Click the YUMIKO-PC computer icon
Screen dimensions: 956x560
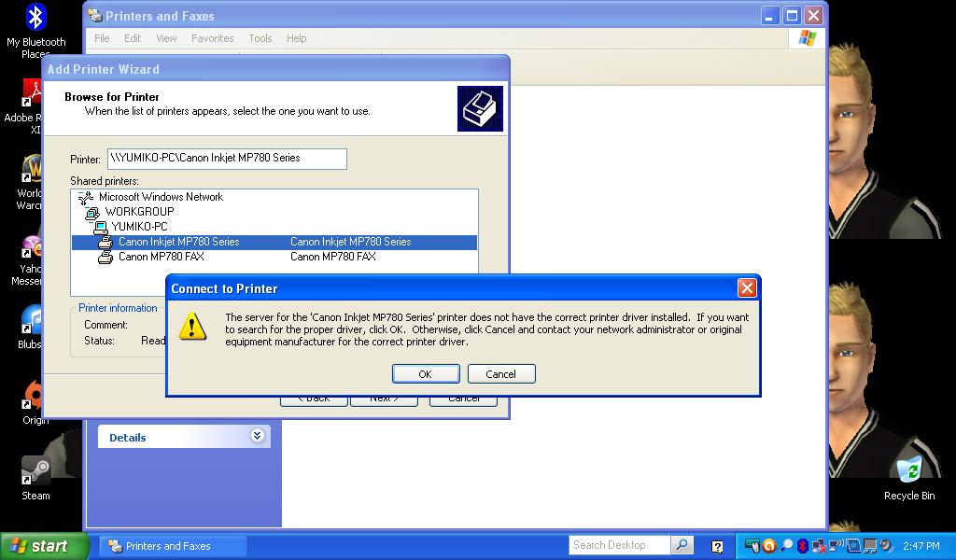100,227
